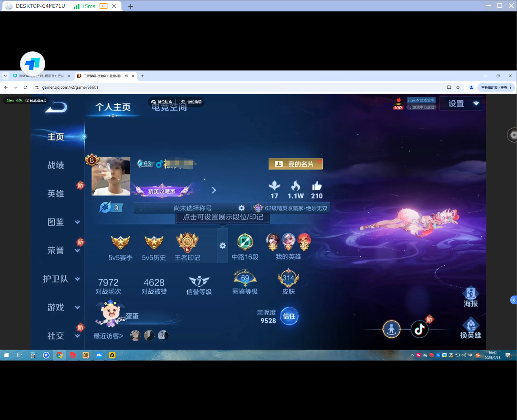The image size is (517, 420).
Task: Open the 图鉴等级 69 badge
Action: click(x=245, y=278)
